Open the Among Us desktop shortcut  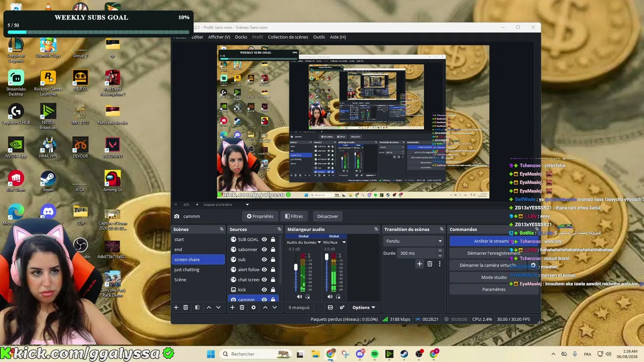pos(113,182)
